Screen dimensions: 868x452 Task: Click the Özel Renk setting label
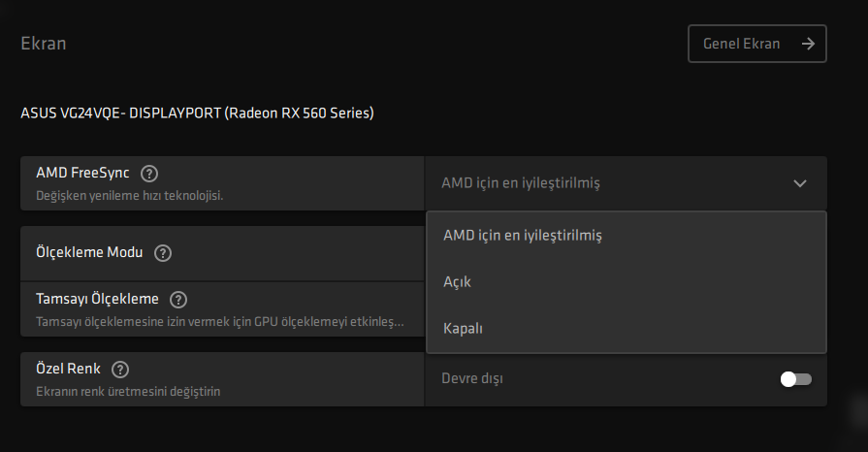[x=68, y=369]
